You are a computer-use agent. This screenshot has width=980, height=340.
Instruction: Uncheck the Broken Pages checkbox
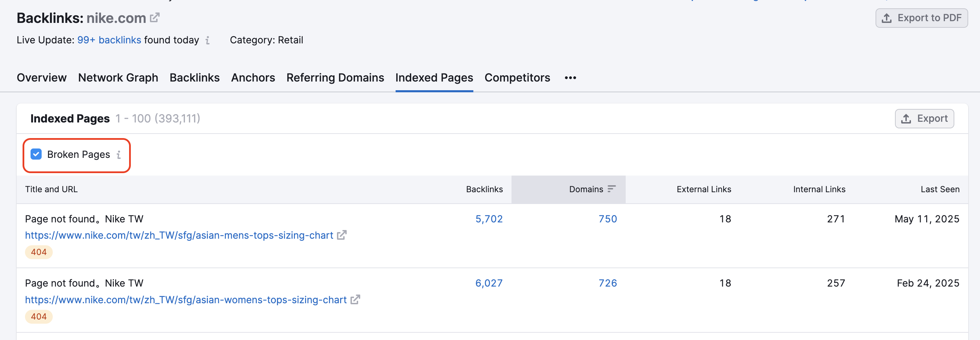[x=36, y=154]
